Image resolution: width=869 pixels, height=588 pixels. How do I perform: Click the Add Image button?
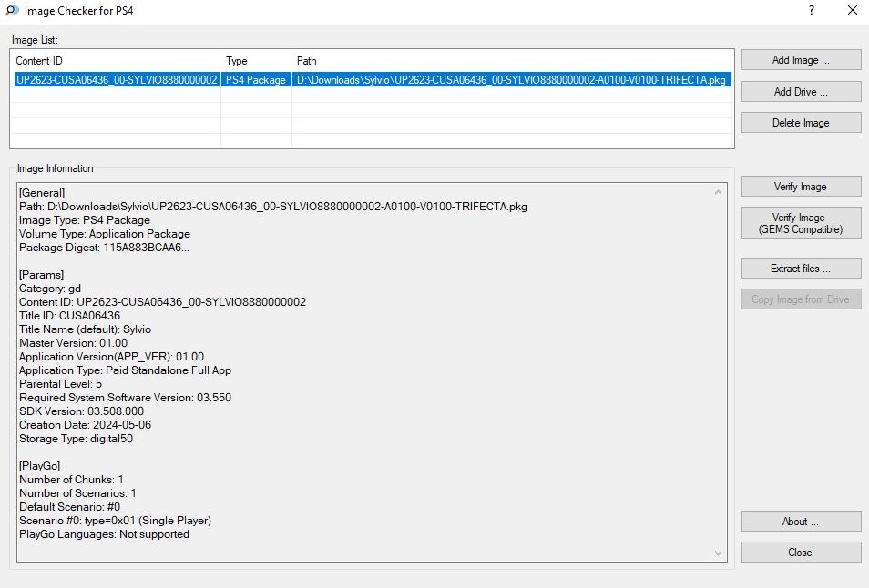801,60
